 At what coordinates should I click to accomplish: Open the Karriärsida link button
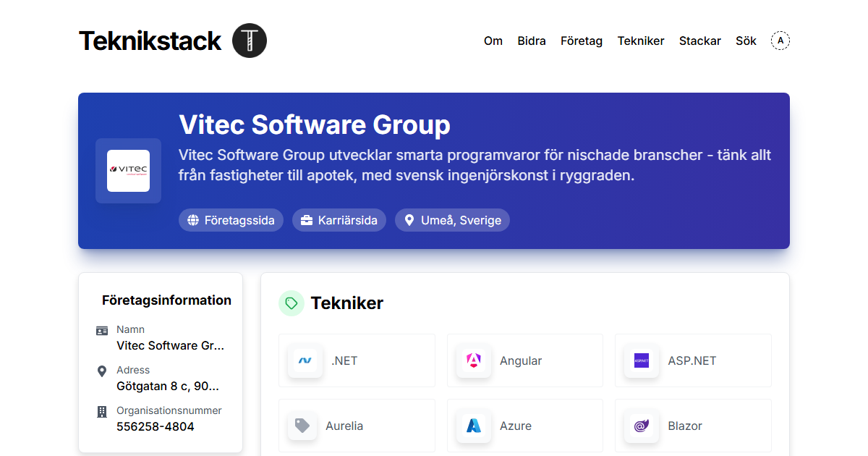click(339, 220)
